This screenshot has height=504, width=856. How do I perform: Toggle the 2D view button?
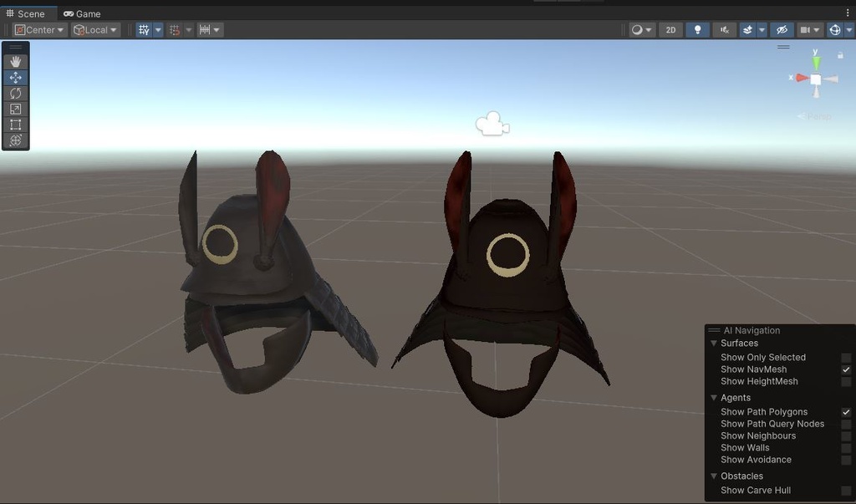click(x=671, y=30)
